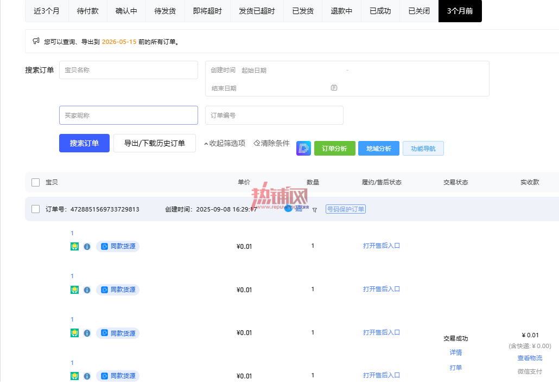
Task: Tick the select-all checkbox next to 宝贝
Action: tap(36, 182)
